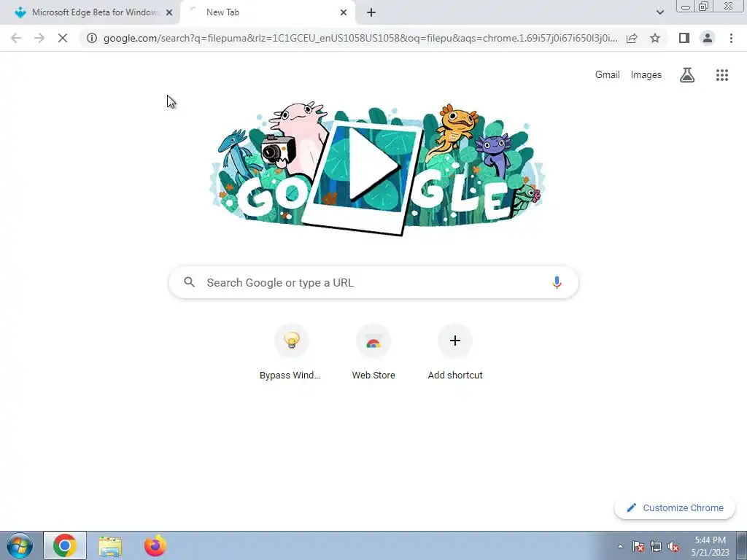Open a new tab with the plus button

point(371,12)
